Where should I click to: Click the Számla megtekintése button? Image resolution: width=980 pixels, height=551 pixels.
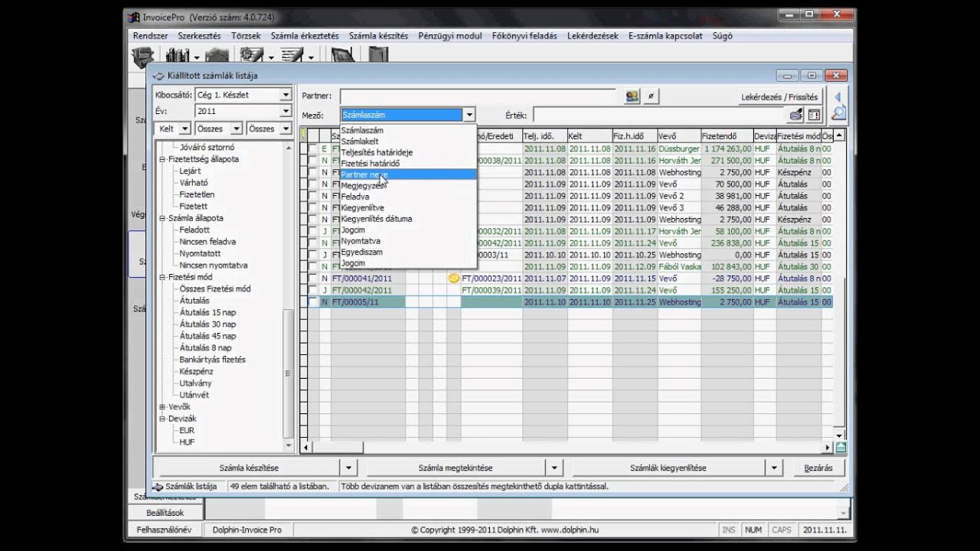click(x=456, y=468)
